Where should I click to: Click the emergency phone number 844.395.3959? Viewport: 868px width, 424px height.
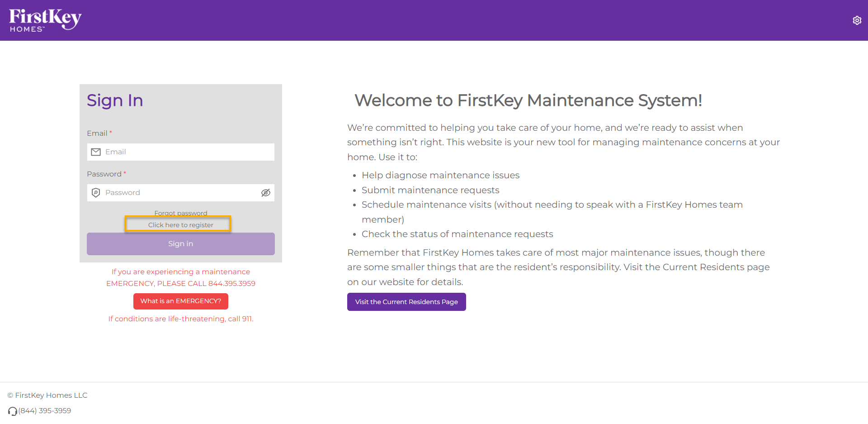tap(232, 283)
